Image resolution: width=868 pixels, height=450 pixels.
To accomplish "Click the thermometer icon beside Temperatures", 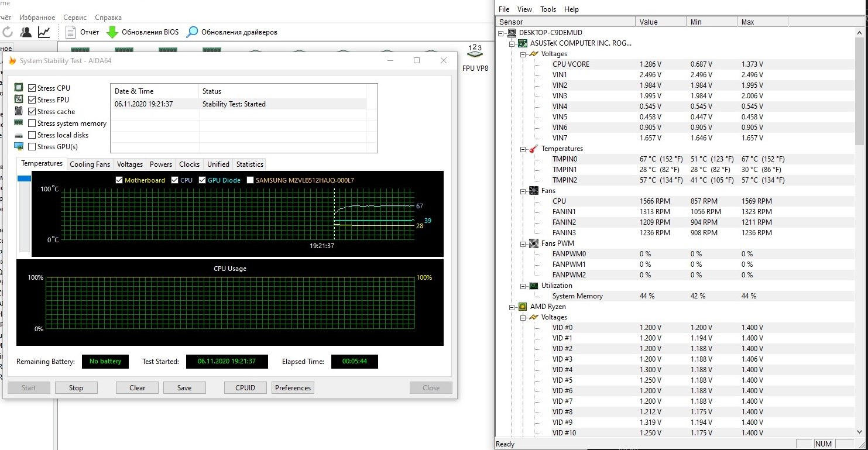I will [534, 149].
